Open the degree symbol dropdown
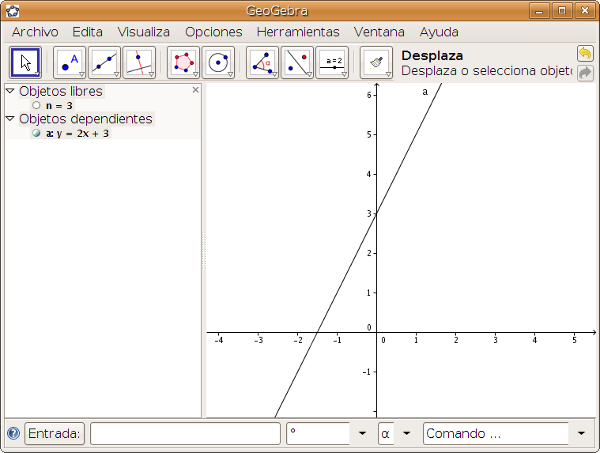 pyautogui.click(x=362, y=434)
